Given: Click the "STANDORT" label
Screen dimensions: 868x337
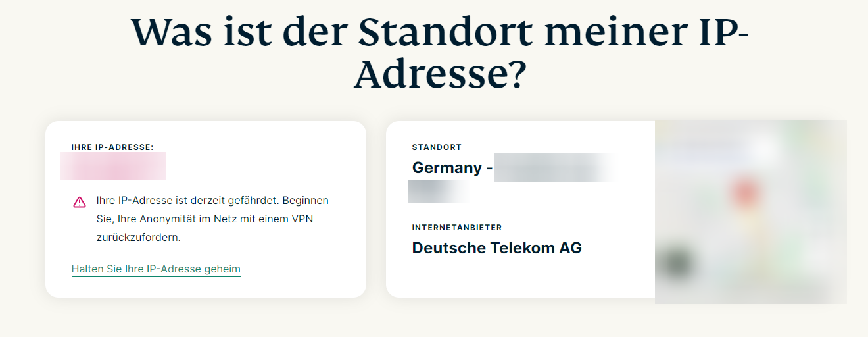Looking at the screenshot, I should tap(437, 147).
